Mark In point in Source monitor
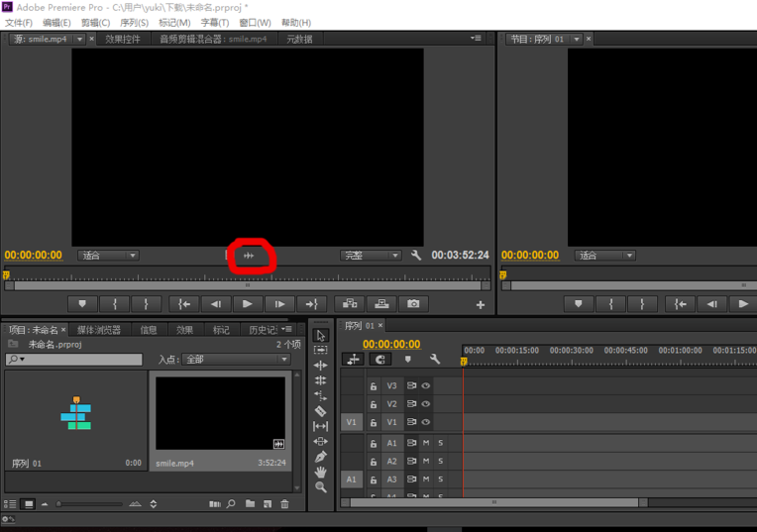Image resolution: width=757 pixels, height=532 pixels. click(x=115, y=304)
